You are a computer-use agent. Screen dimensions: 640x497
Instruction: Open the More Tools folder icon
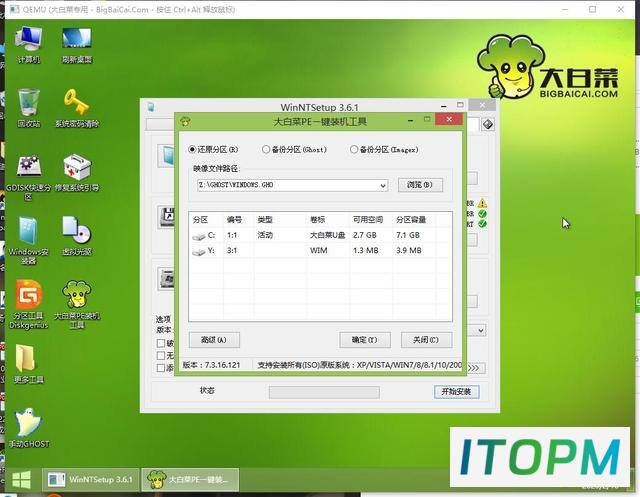[28, 364]
